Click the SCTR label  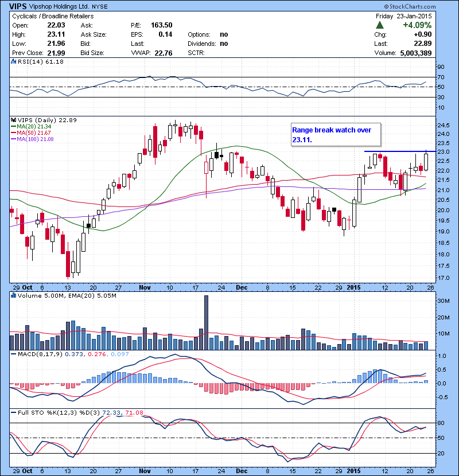[x=196, y=53]
